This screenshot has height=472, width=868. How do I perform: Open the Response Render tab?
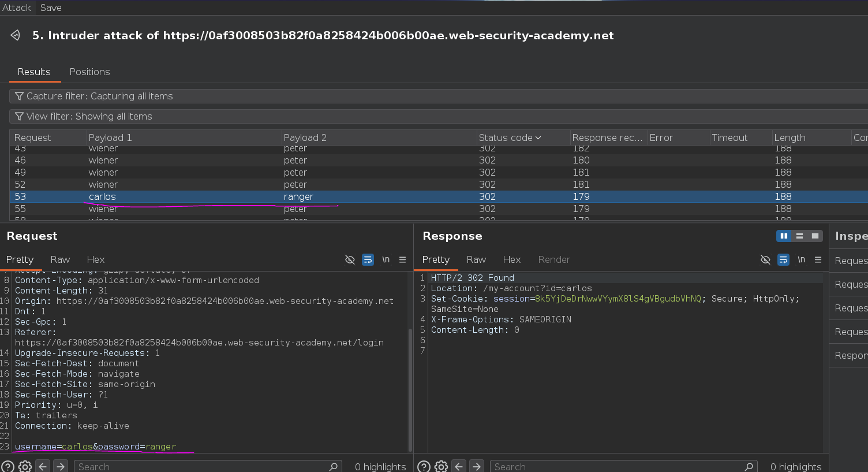(554, 259)
